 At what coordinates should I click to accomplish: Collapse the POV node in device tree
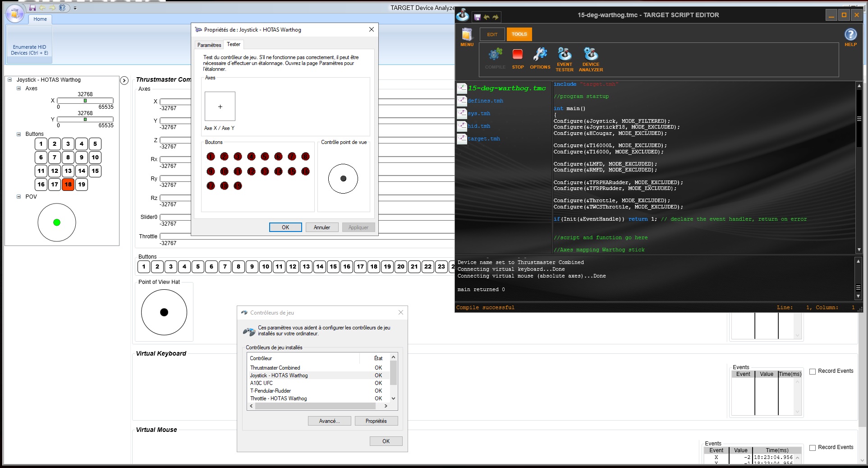(19, 197)
